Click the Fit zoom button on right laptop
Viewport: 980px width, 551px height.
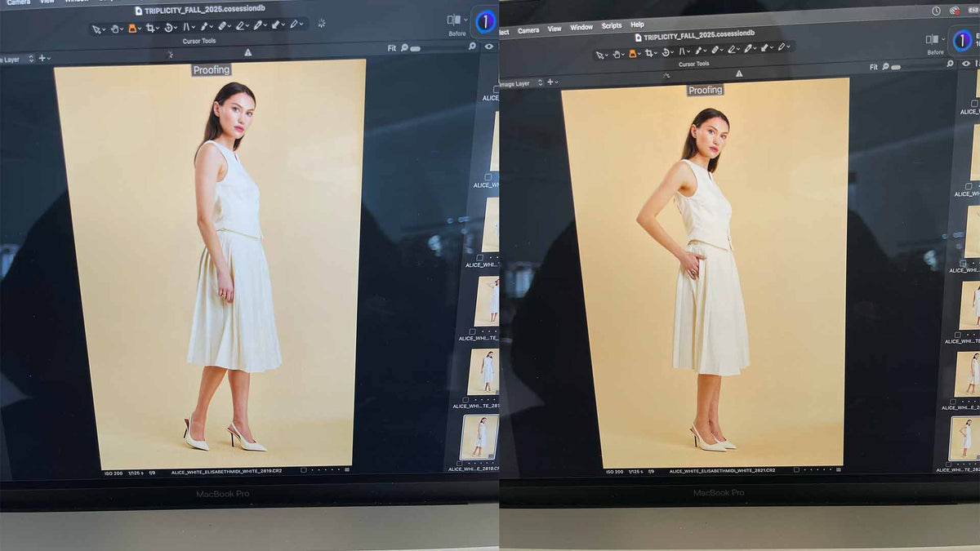coord(874,67)
